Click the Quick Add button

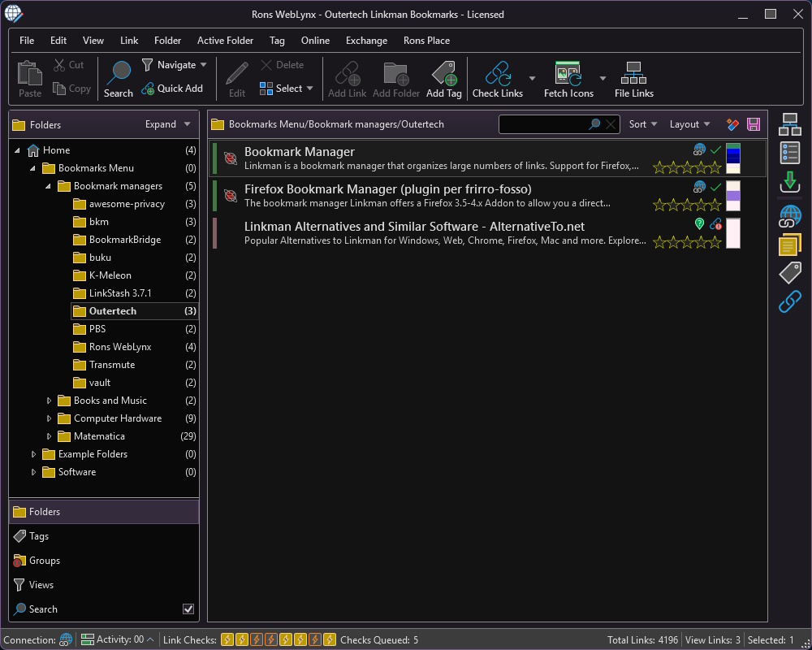172,89
